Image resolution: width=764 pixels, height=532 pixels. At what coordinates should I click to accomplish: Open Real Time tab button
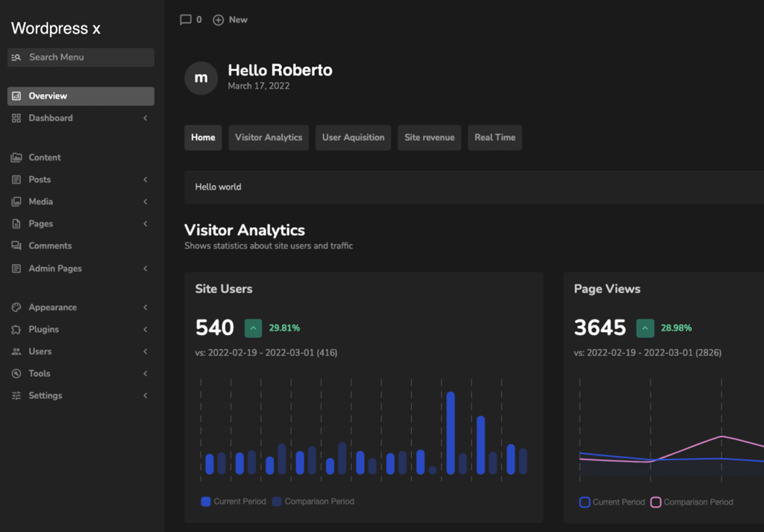495,137
